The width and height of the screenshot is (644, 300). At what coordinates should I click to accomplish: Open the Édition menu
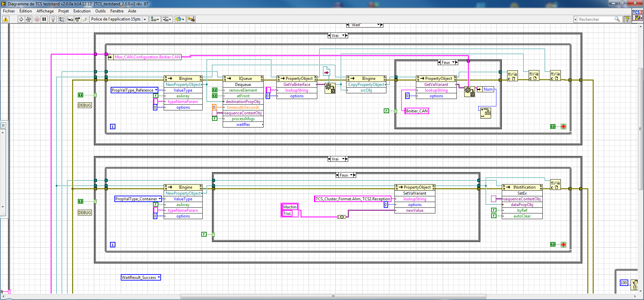[x=25, y=11]
